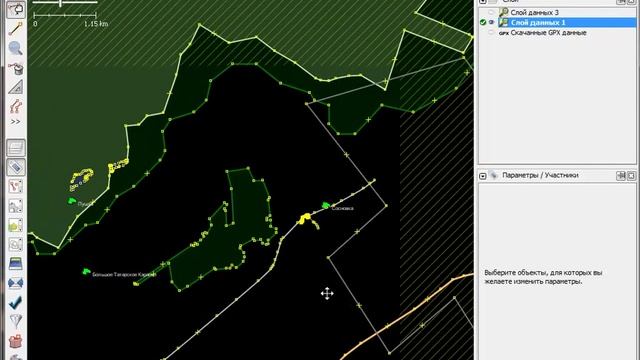Click the 'Выберите объекты' hint text
640x360 pixels.
pos(543,277)
